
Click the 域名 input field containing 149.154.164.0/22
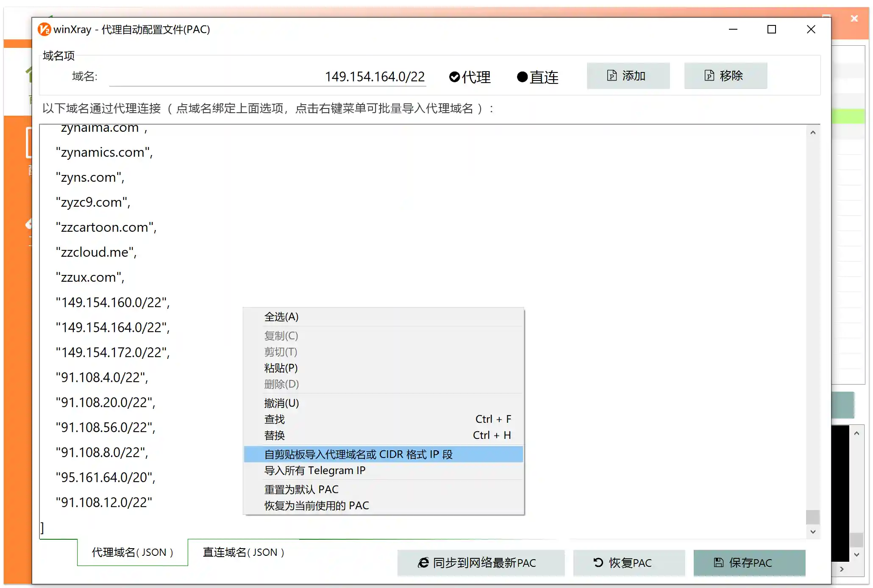point(267,77)
